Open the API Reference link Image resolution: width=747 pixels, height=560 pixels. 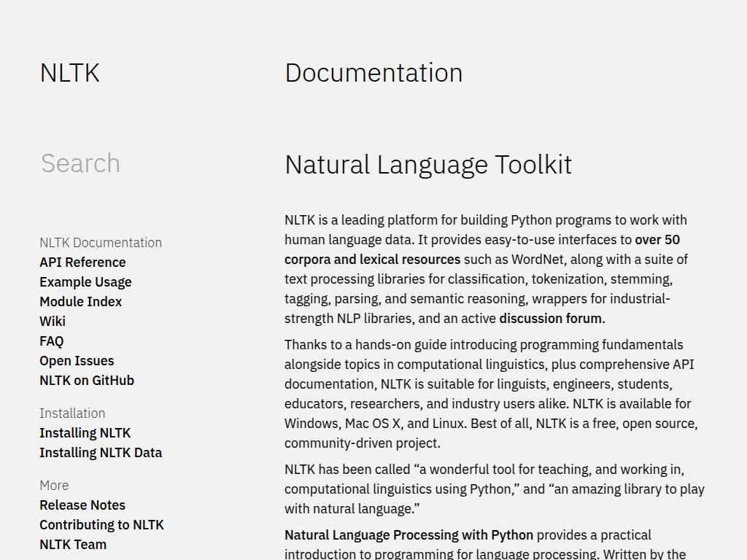point(82,262)
